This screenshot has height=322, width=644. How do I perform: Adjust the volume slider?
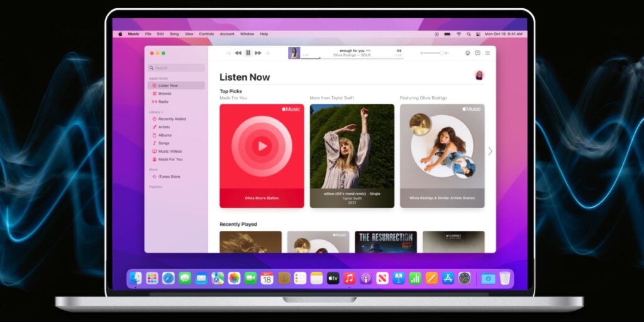[x=435, y=53]
